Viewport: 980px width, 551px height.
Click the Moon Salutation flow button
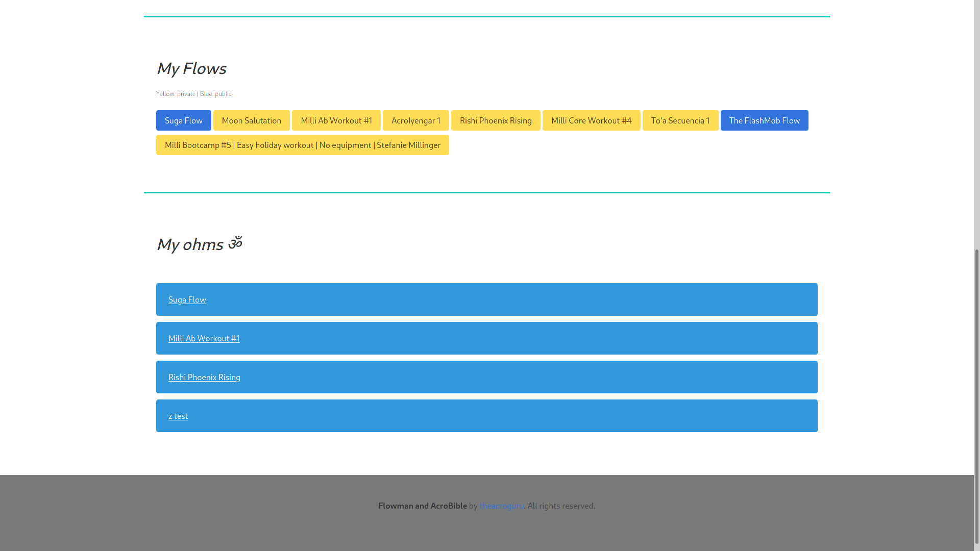click(251, 120)
